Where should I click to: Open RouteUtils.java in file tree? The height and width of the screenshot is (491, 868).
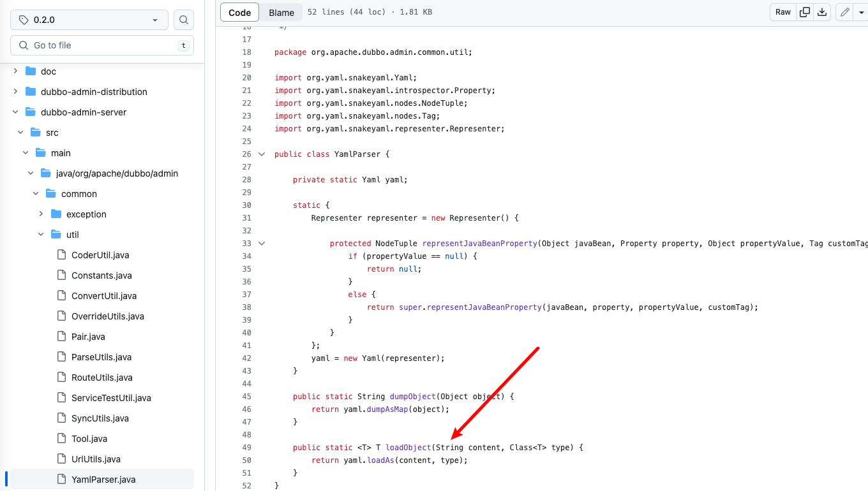(102, 377)
